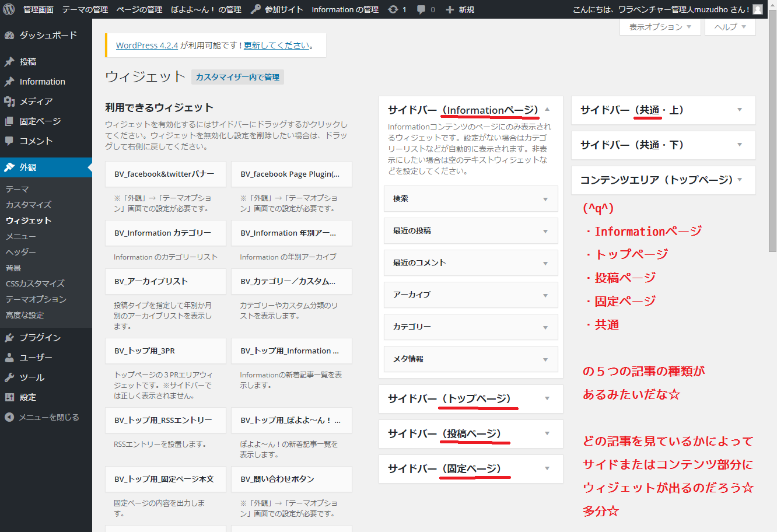Open the comments speech-bubble icon in admin bar

click(421, 10)
